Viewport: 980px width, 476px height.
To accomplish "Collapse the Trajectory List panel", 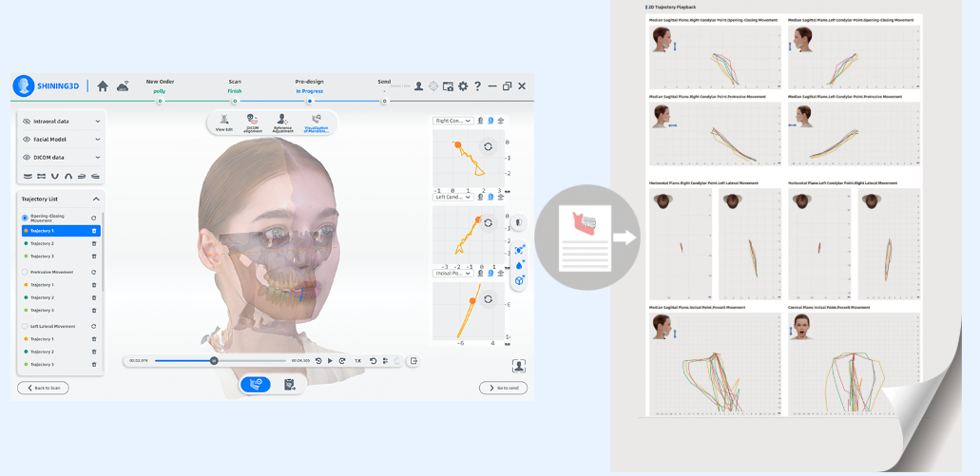I will point(96,200).
